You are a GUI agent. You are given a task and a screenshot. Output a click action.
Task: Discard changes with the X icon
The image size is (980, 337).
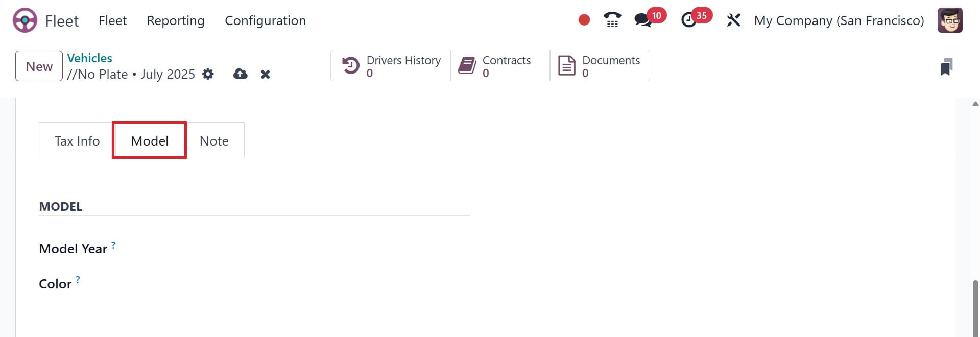(x=265, y=75)
